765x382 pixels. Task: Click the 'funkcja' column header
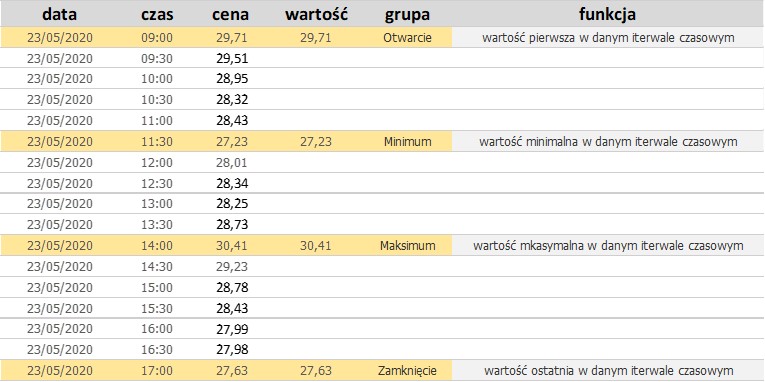click(x=607, y=15)
